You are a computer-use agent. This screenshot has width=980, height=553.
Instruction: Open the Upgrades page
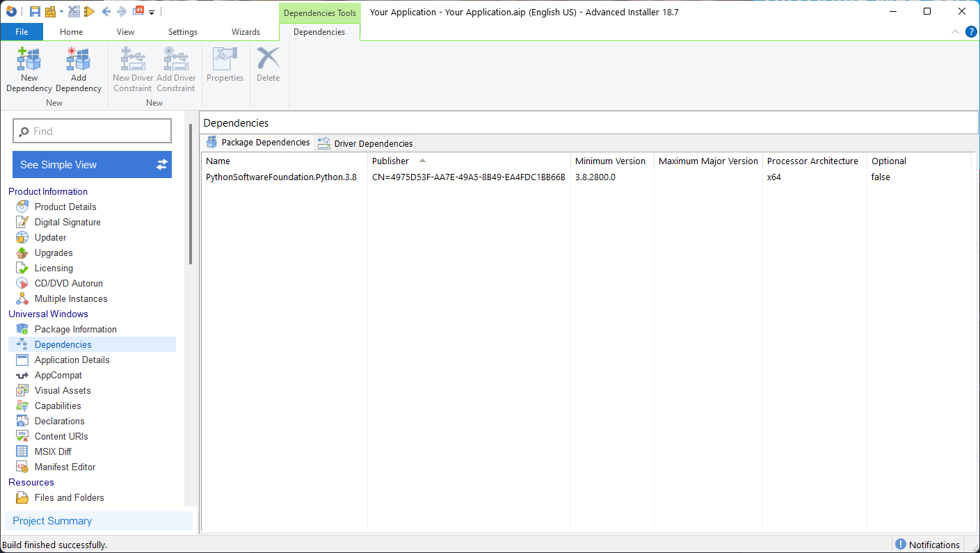tap(54, 253)
